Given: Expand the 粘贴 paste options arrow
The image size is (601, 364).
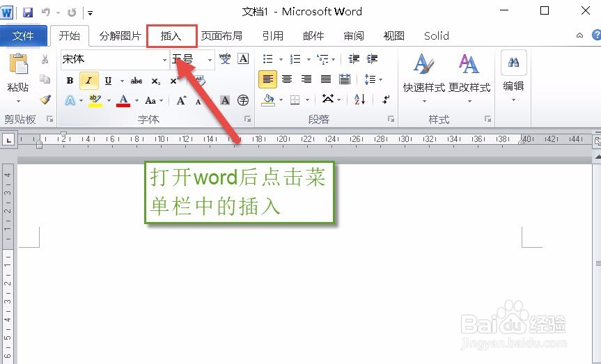Looking at the screenshot, I should [18, 102].
